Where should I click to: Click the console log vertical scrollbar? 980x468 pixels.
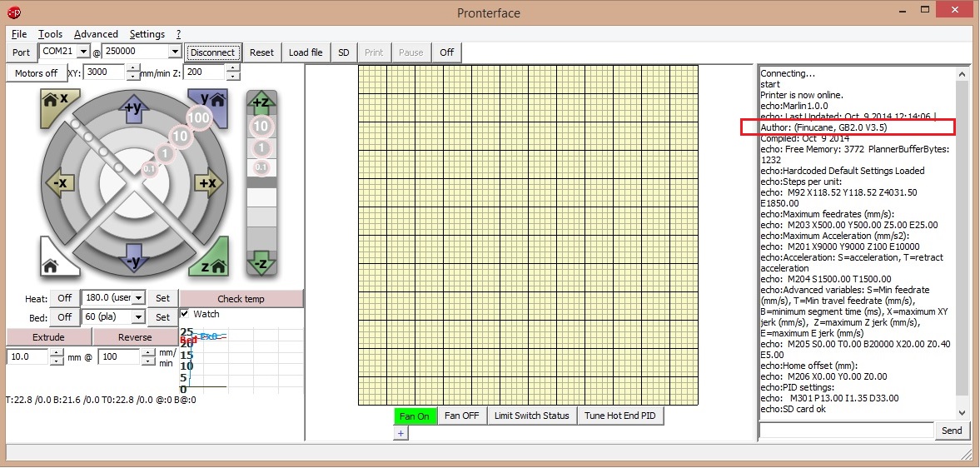[x=963, y=241]
